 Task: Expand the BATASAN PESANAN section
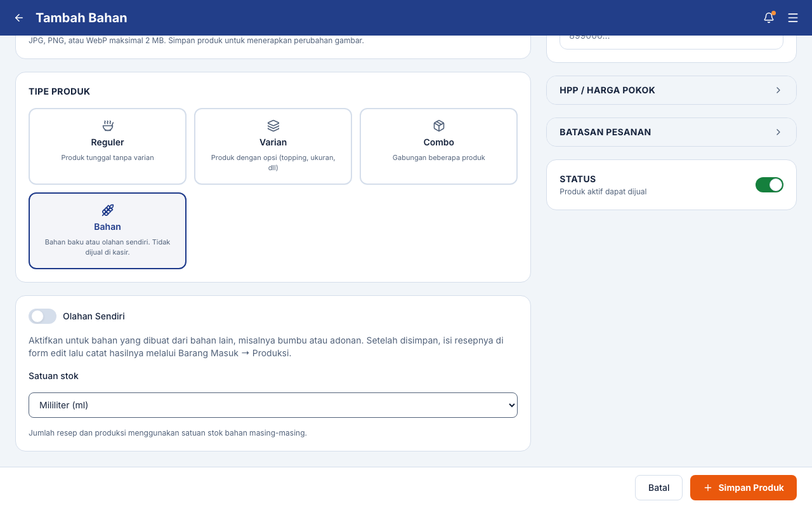pos(671,132)
